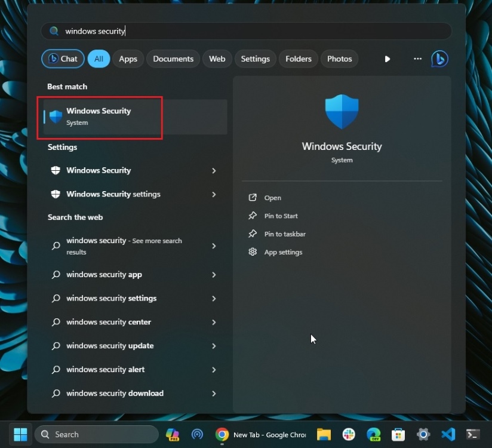Open the Bing Chat icon at top right
This screenshot has width=492, height=448.
coord(439,59)
